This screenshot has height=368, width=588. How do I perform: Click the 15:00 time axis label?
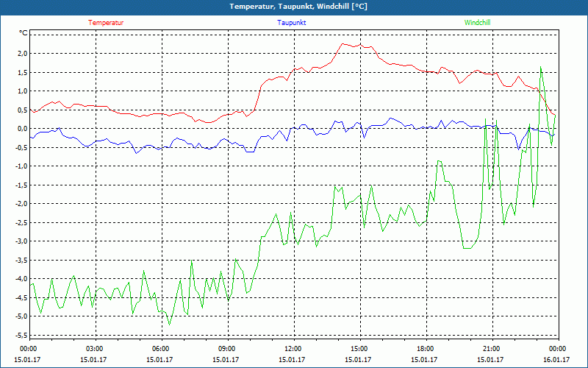[359, 349]
